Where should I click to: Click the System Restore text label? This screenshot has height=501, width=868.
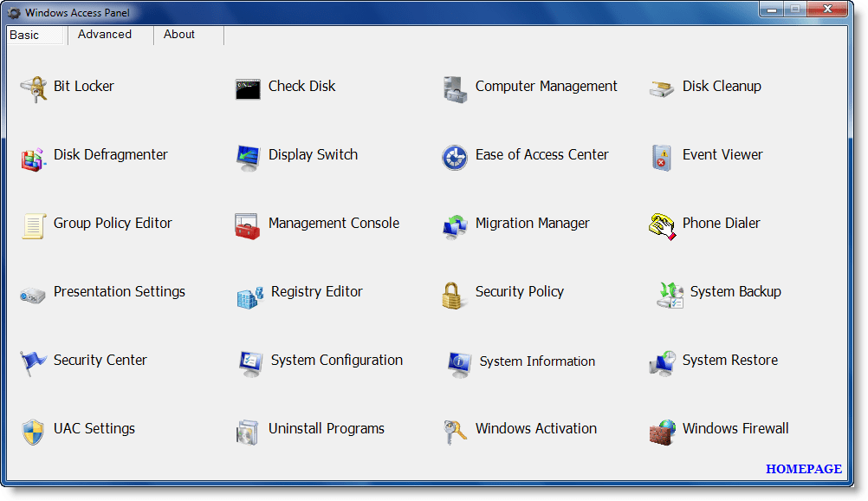[730, 360]
